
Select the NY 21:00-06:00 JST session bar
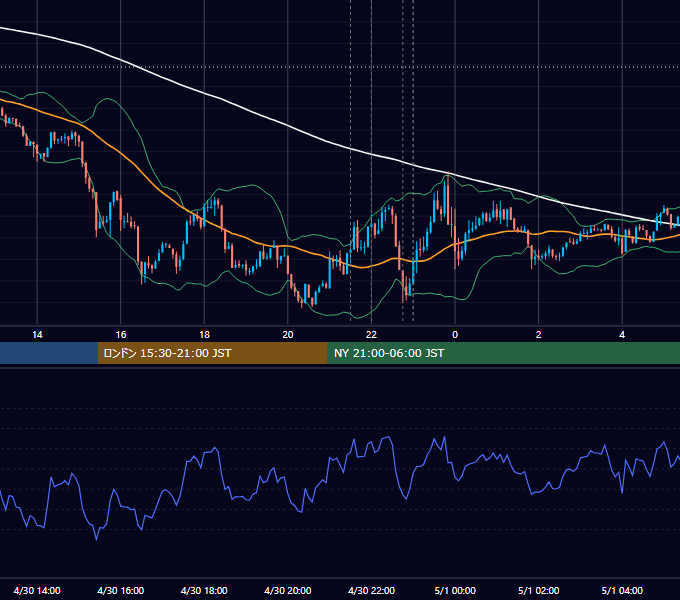coord(503,353)
